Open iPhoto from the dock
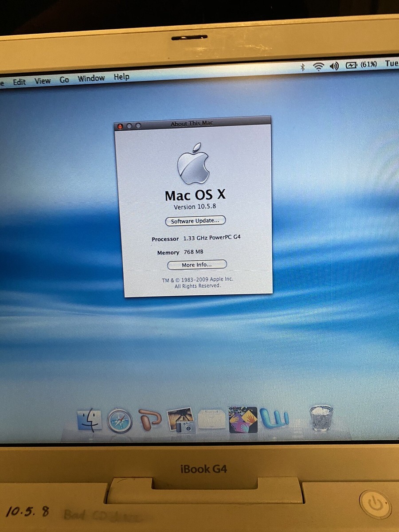Image resolution: width=399 pixels, height=532 pixels. (x=181, y=420)
